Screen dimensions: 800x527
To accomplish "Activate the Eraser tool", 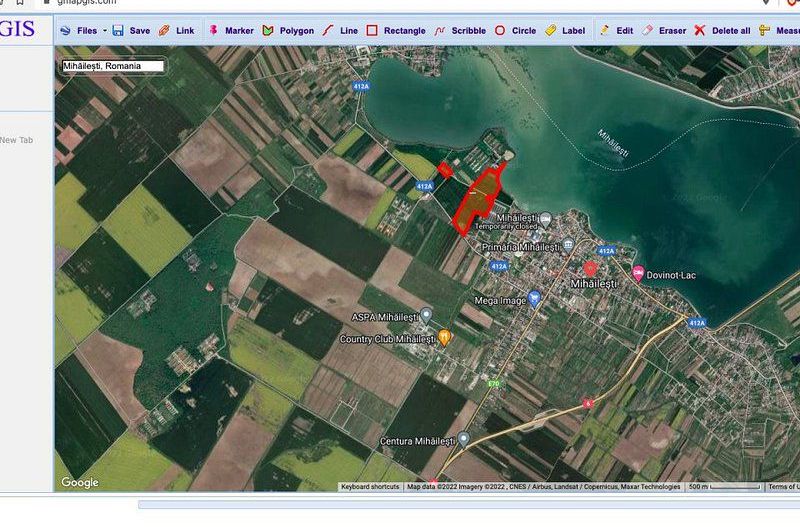I will tap(664, 31).
